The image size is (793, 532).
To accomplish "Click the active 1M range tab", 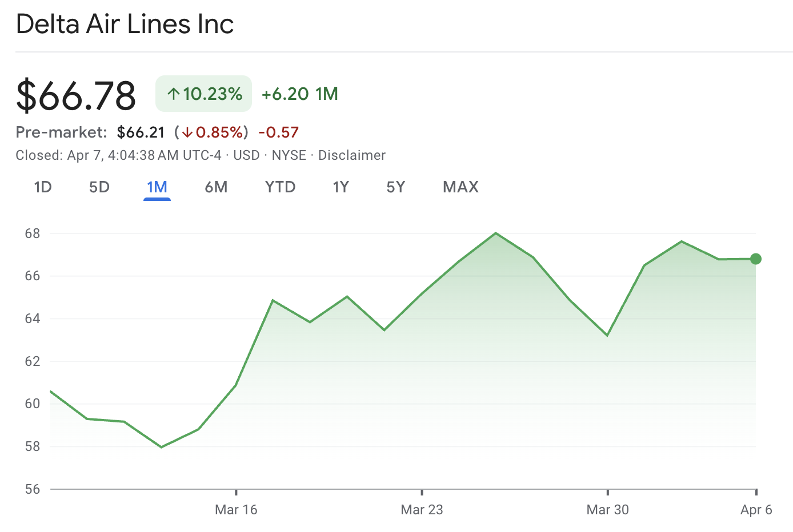I will [157, 187].
